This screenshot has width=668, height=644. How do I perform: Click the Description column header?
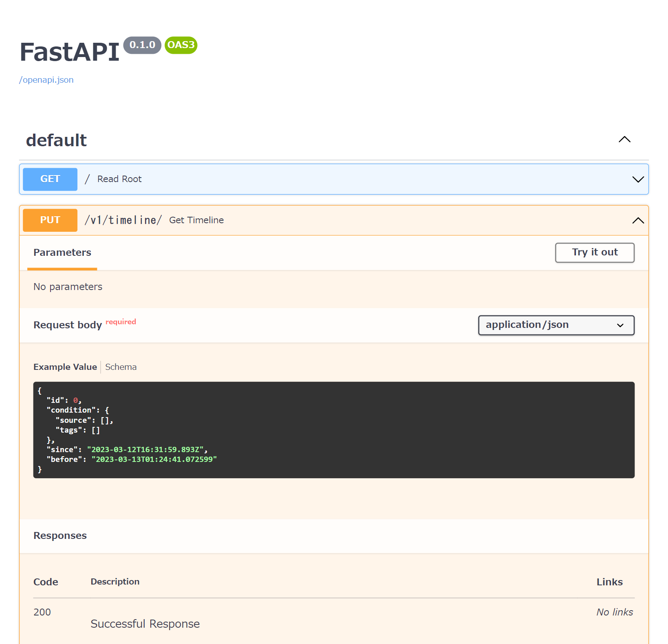tap(115, 582)
